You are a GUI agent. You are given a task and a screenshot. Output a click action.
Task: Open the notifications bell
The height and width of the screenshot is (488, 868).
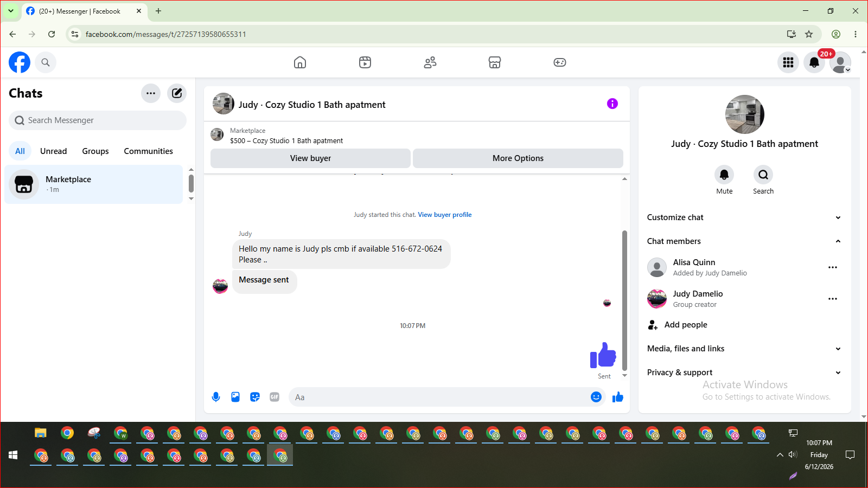[814, 62]
